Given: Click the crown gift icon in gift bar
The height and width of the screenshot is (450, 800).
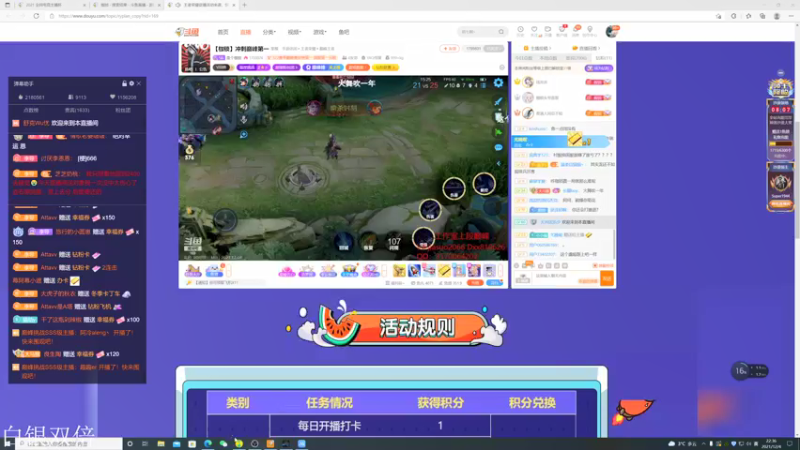Looking at the screenshot, I should tap(349, 270).
